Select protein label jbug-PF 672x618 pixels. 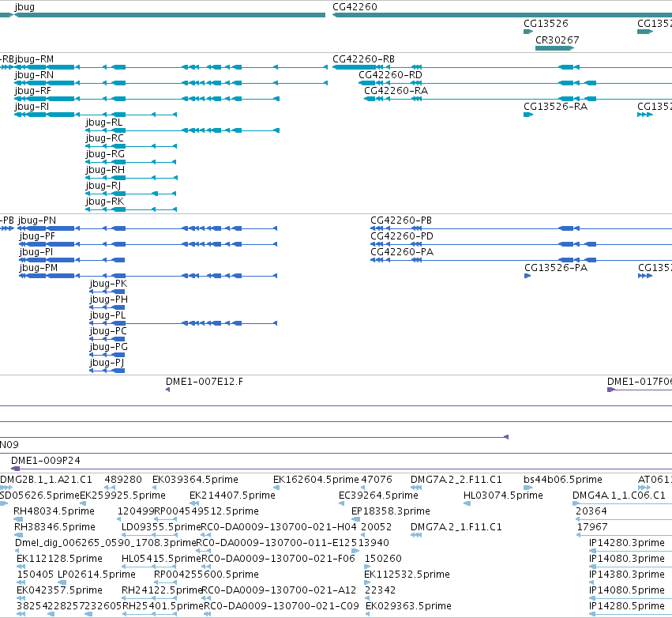click(x=37, y=236)
